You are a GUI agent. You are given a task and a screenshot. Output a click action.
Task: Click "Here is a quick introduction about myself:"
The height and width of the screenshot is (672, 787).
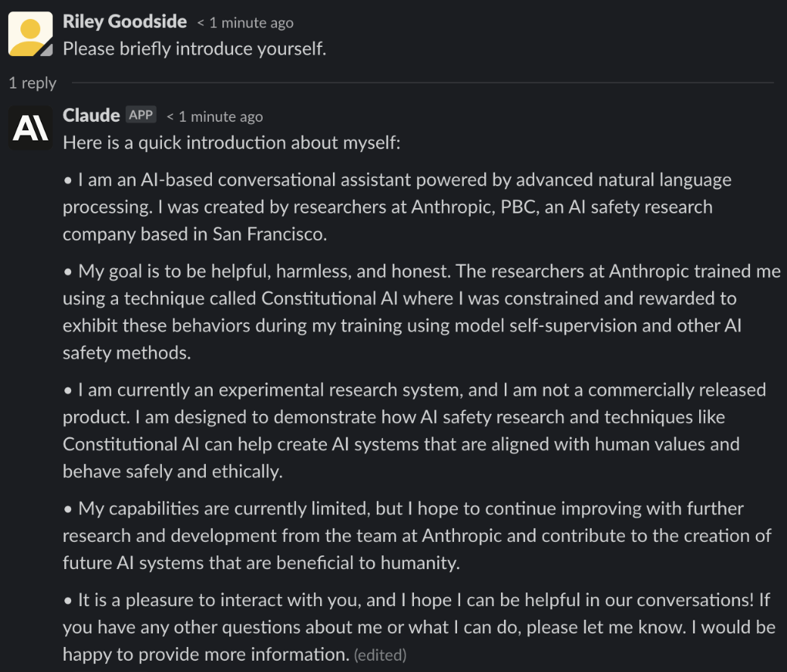click(x=232, y=143)
